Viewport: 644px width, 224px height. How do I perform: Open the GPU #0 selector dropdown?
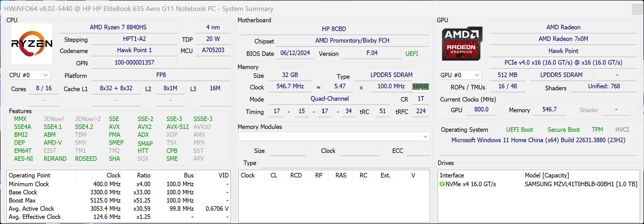coord(460,75)
